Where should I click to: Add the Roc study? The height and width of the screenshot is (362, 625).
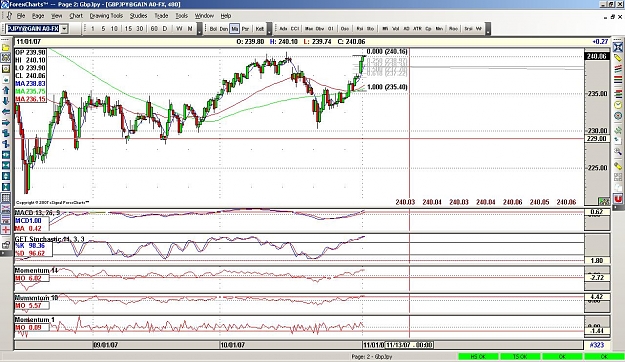coord(454,29)
